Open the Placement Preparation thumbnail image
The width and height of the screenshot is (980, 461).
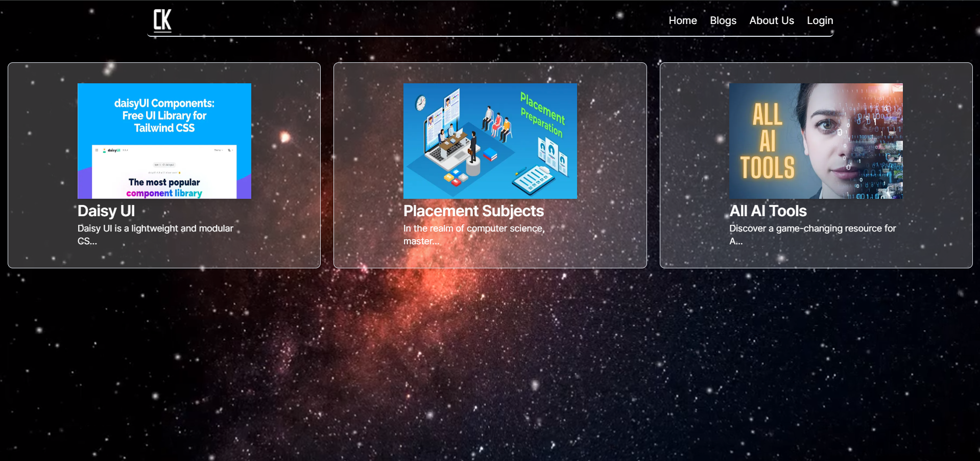490,141
